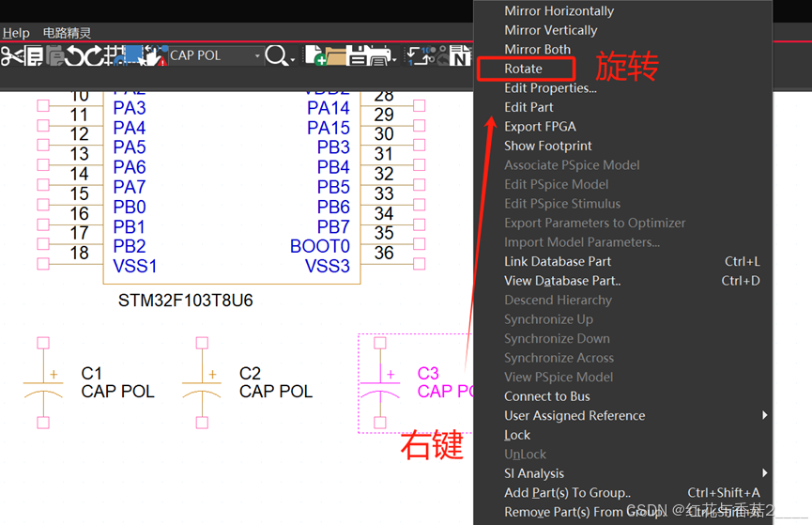
Task: Click the Copy icon in toolbar
Action: (34, 55)
